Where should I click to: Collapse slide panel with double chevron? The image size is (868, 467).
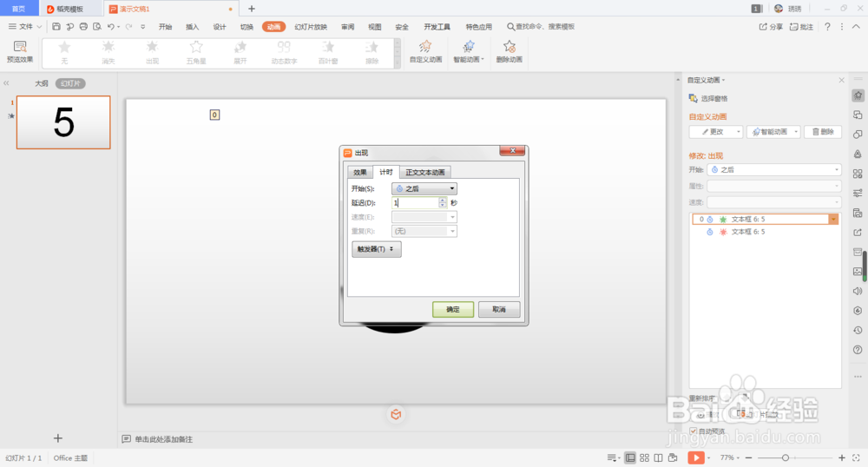click(6, 83)
